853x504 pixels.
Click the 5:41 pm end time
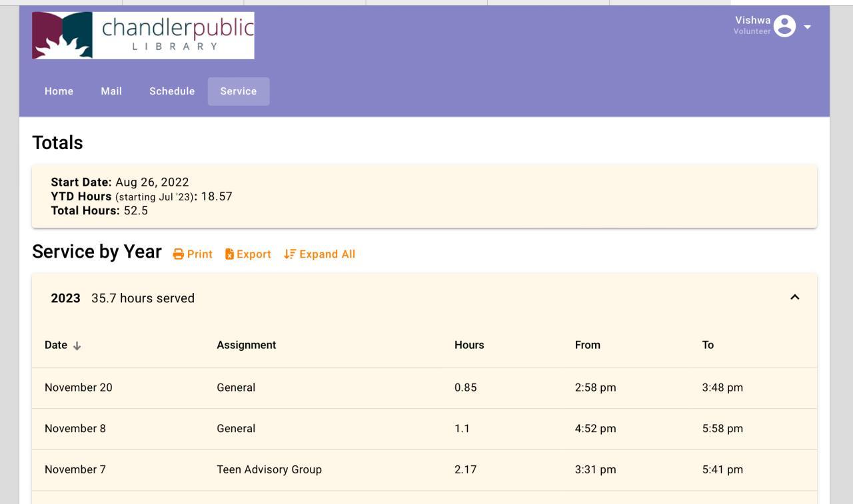click(x=722, y=469)
